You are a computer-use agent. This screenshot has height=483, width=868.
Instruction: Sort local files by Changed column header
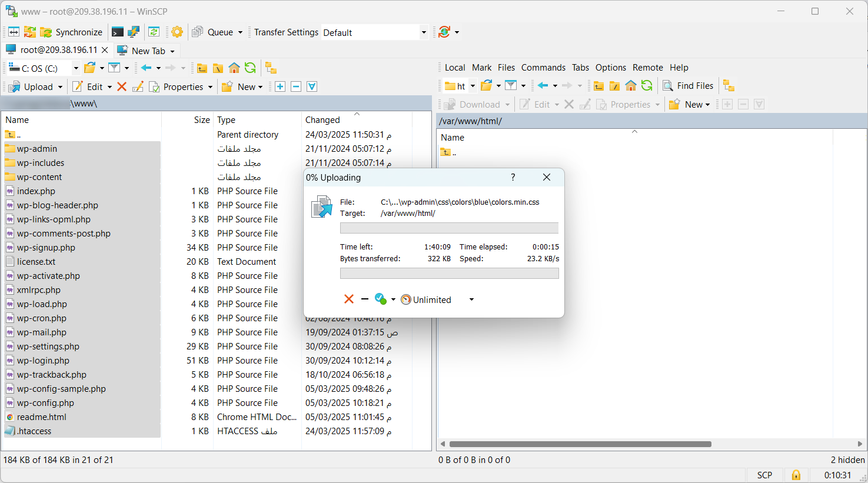(x=357, y=119)
